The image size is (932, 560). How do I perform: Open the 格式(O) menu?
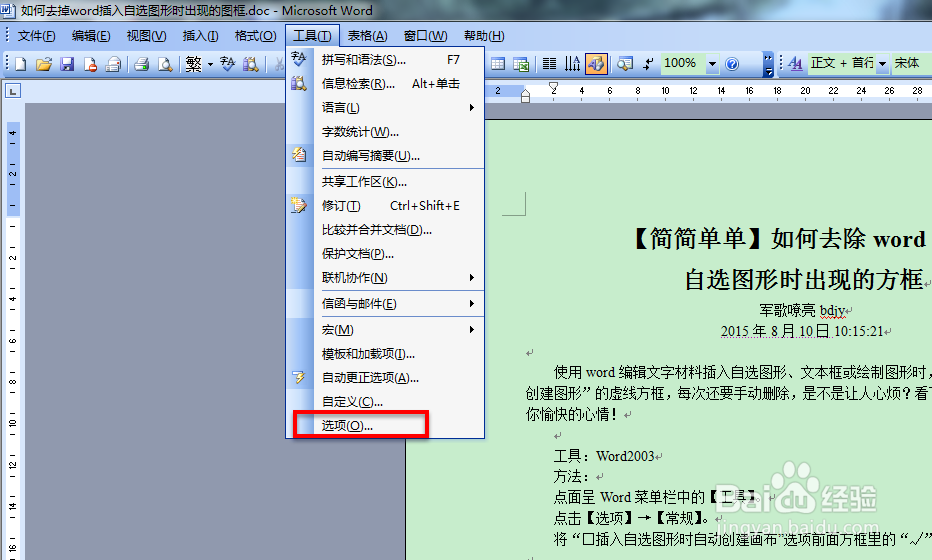click(x=256, y=36)
